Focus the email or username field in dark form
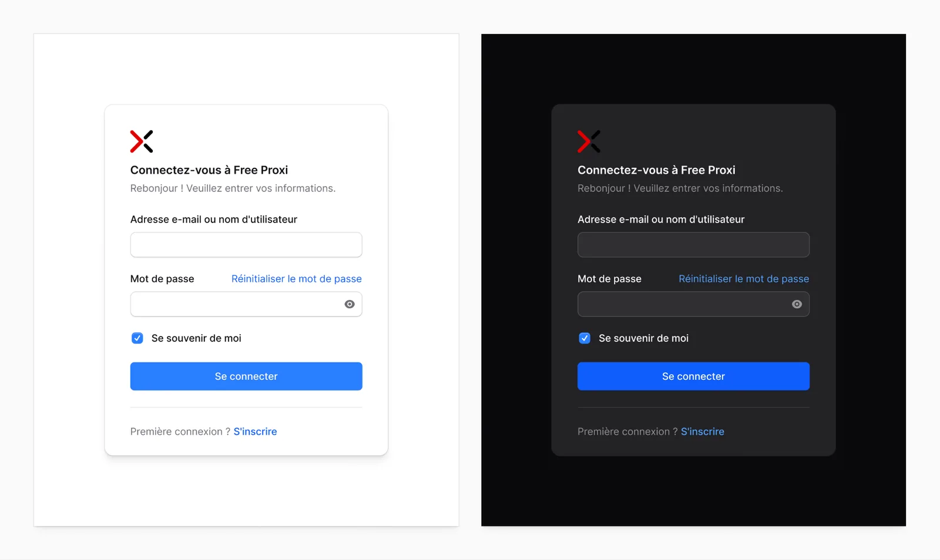 [x=693, y=245]
